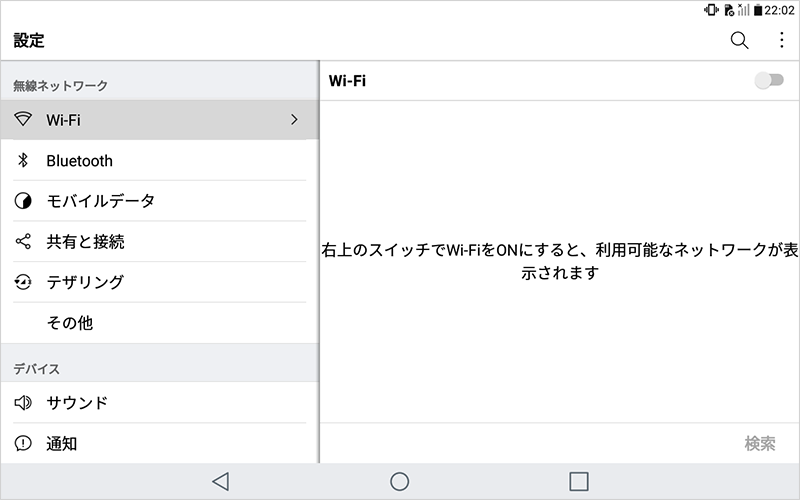
Task: Click the Wi-Fi signal icon in sidebar
Action: click(x=23, y=119)
